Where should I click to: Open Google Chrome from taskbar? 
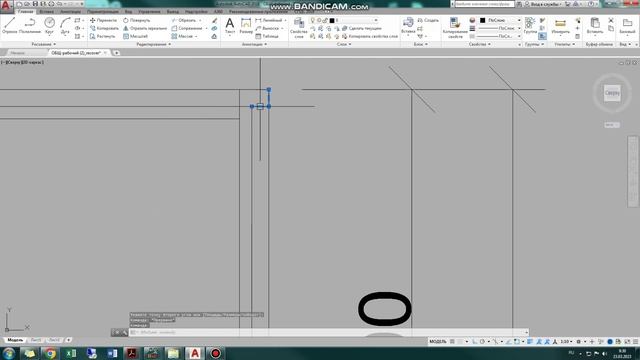50,353
